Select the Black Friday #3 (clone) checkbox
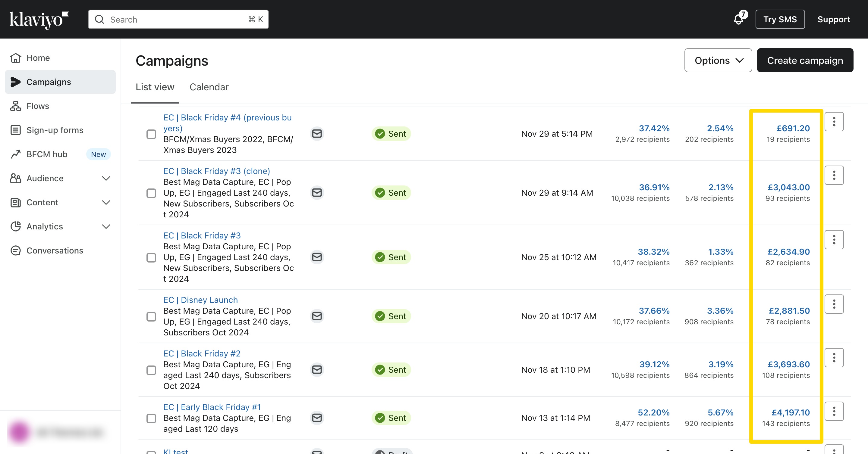The height and width of the screenshot is (454, 868). [151, 193]
